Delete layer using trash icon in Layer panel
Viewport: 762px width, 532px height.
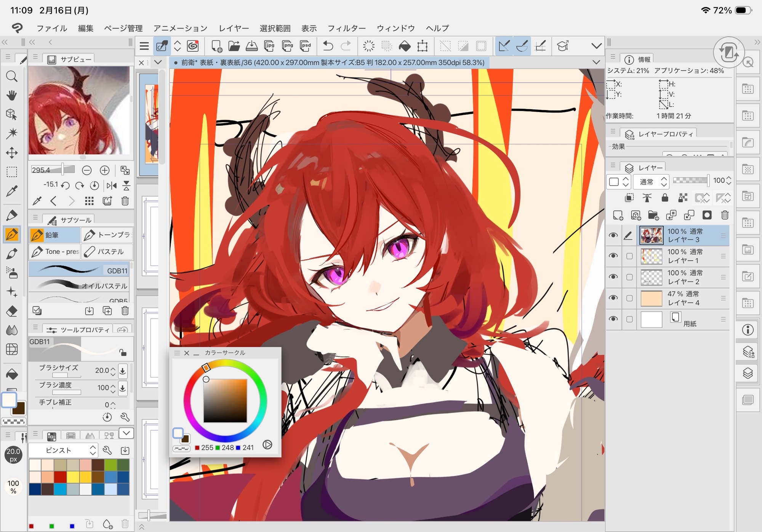click(x=725, y=215)
